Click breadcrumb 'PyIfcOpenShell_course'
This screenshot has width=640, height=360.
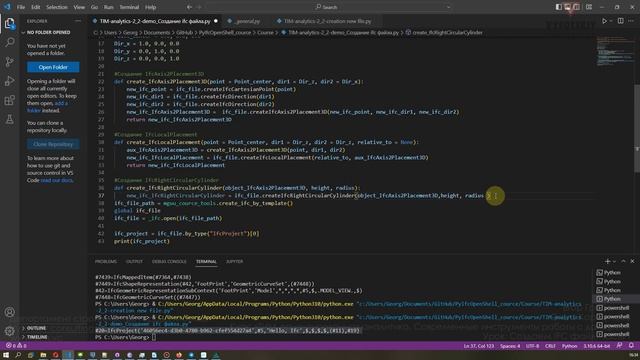point(224,33)
